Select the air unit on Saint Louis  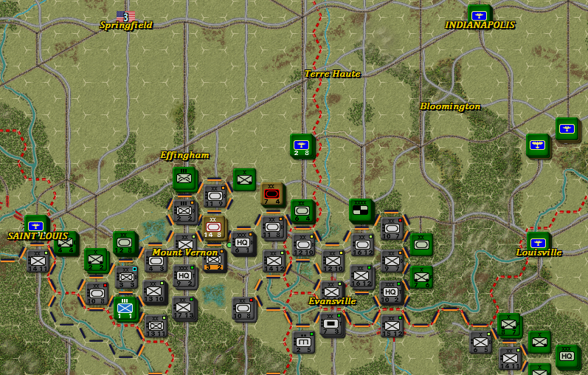pyautogui.click(x=35, y=226)
